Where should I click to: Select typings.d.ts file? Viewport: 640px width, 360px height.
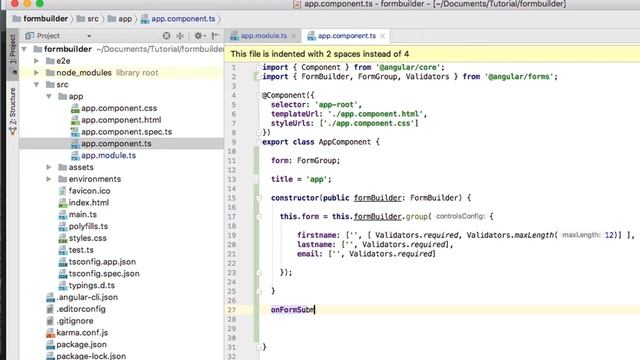tap(91, 286)
